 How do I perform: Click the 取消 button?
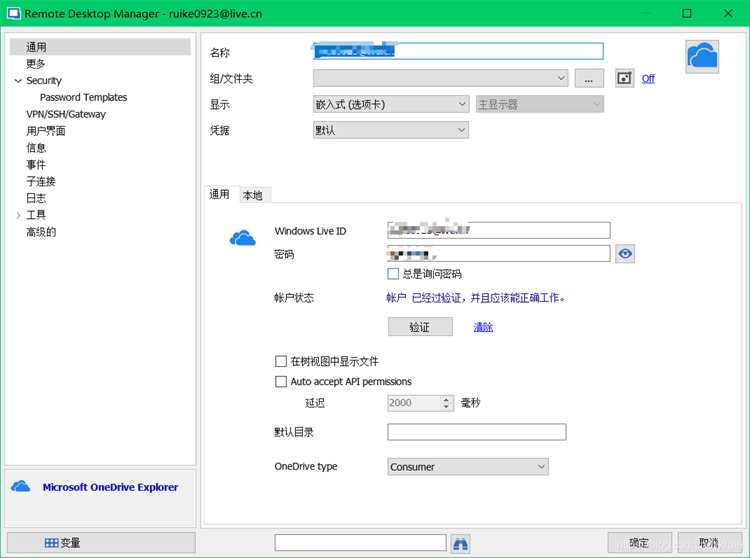pyautogui.click(x=709, y=543)
